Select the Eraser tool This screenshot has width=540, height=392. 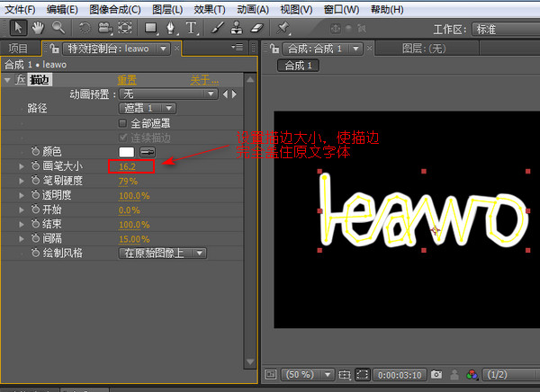point(256,28)
